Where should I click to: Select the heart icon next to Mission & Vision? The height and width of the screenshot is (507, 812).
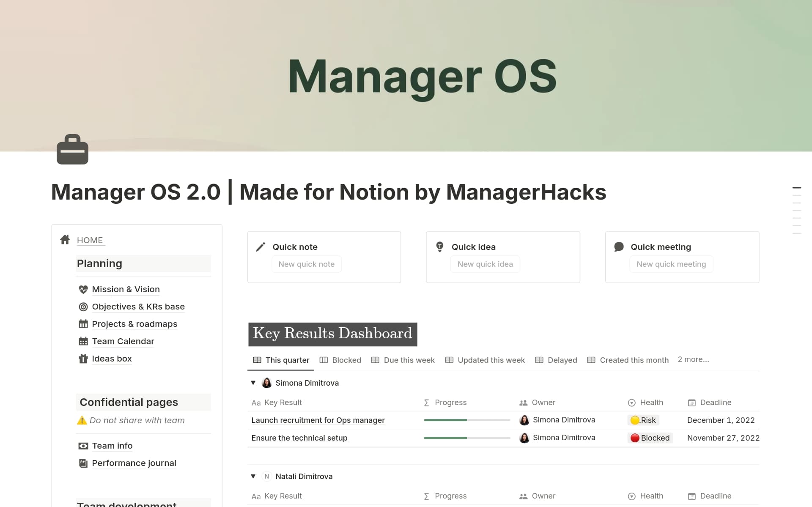[83, 289]
